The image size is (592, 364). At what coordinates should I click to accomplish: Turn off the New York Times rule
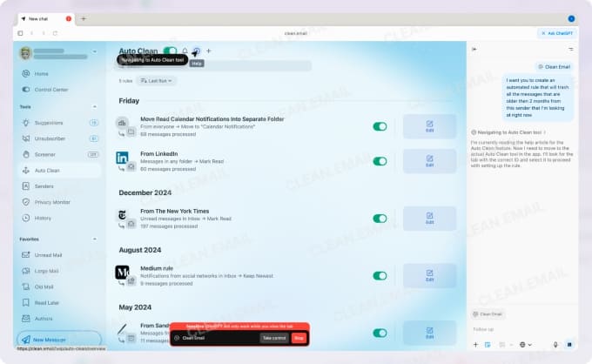tap(380, 219)
